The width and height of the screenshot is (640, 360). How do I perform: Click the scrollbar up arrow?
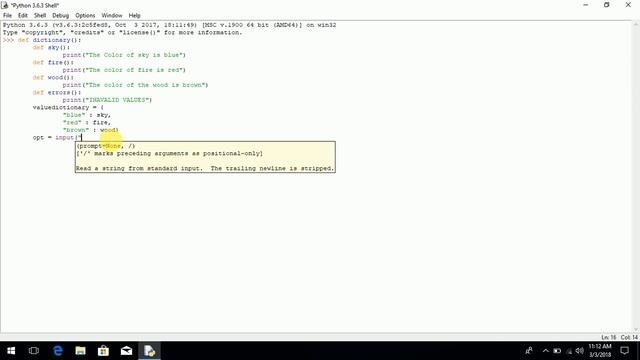636,24
